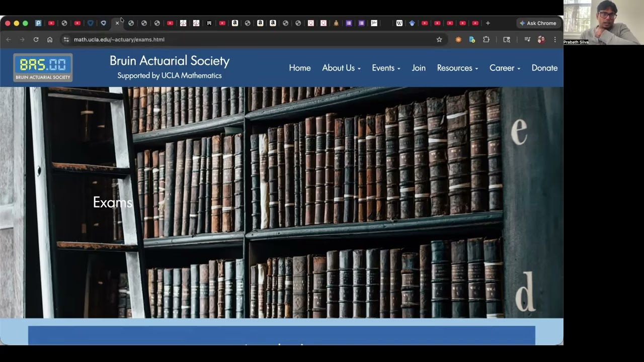Go to the Home page link

click(x=300, y=68)
